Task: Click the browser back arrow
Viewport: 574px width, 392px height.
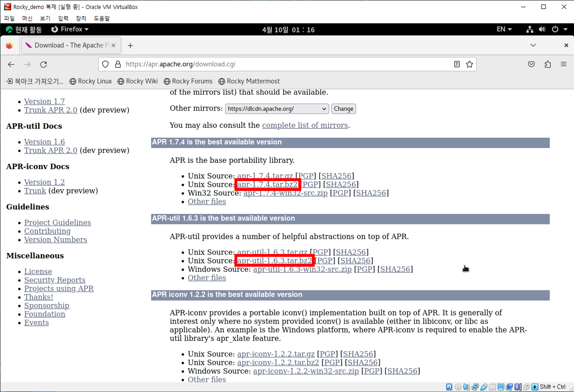Action: tap(11, 64)
